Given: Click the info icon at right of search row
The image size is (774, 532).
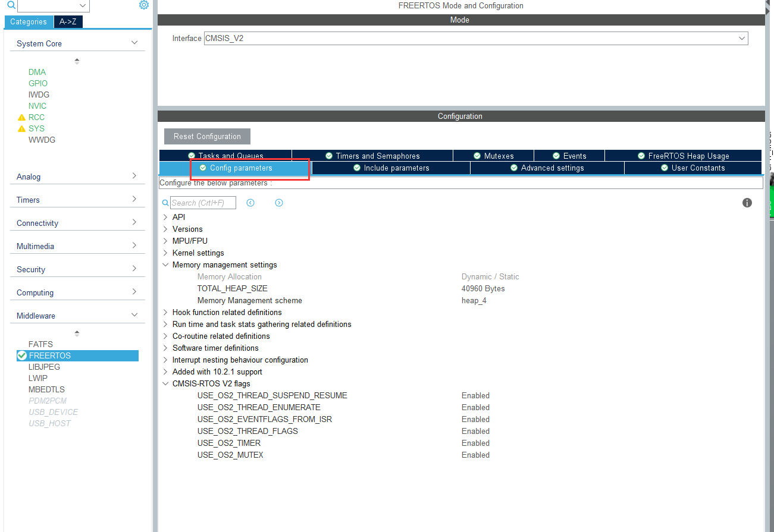Looking at the screenshot, I should [x=747, y=203].
